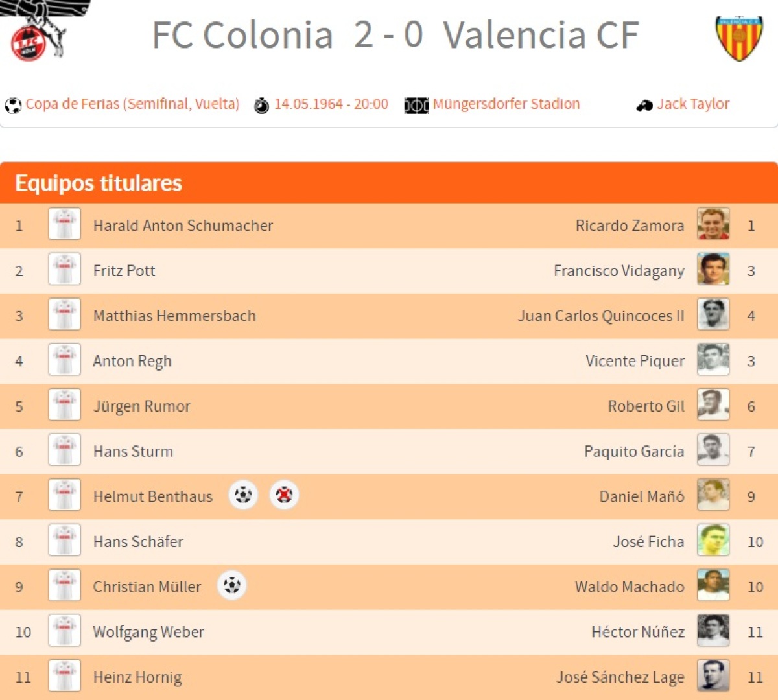
Task: Open Ricardo Zamora's player photo
Action: pyautogui.click(x=713, y=224)
